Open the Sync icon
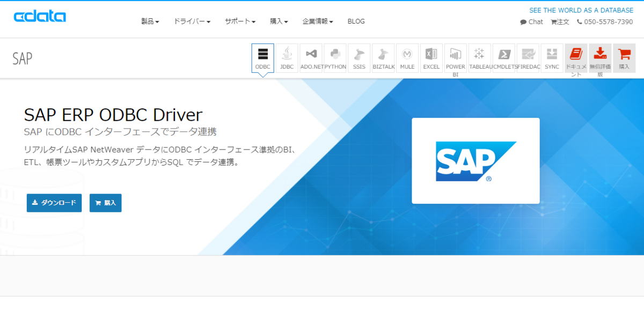644x319 pixels. (552, 58)
